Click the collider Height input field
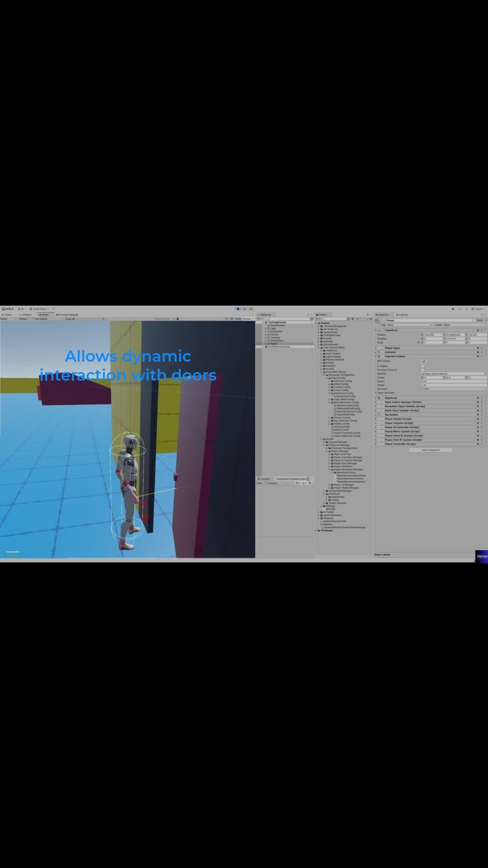 [x=454, y=385]
